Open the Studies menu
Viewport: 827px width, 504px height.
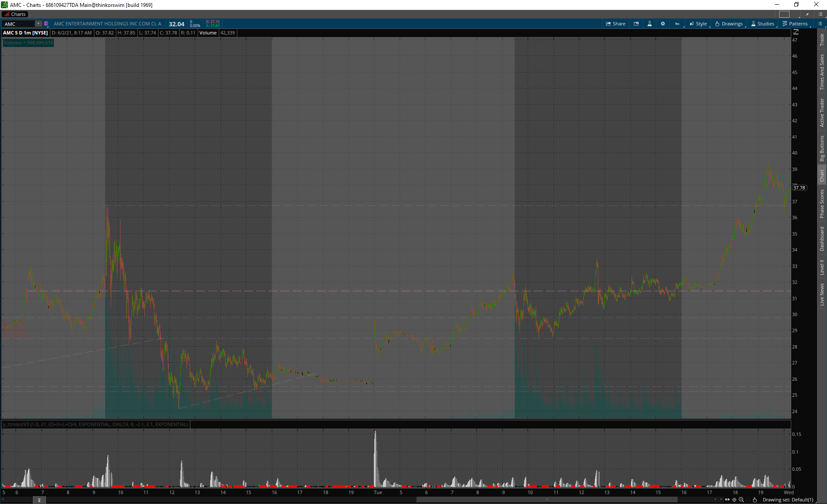coord(762,24)
